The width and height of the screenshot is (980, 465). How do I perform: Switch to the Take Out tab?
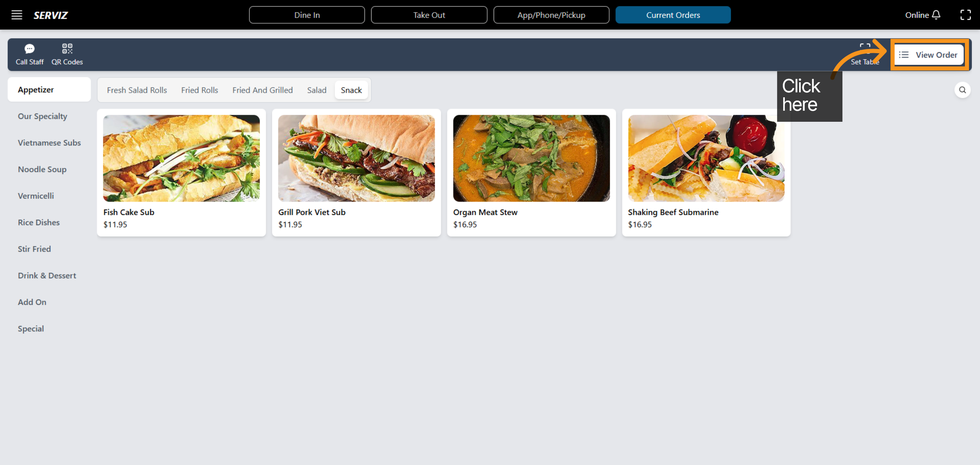pos(429,15)
